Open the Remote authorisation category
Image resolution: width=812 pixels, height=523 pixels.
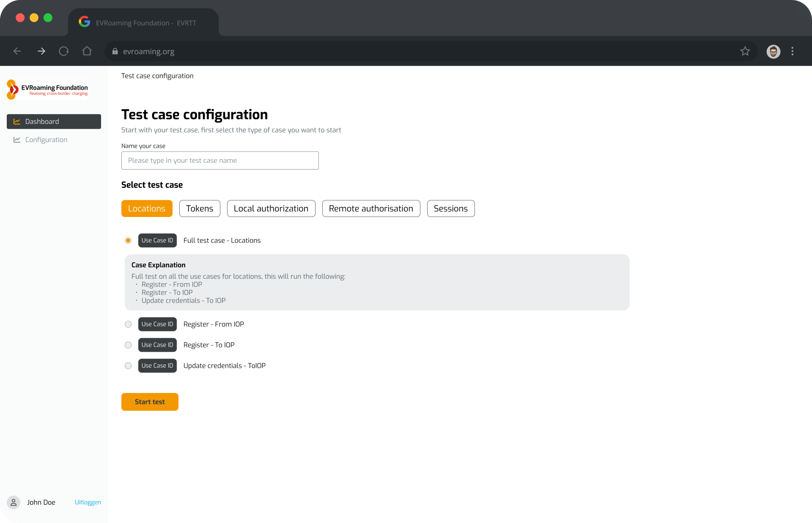tap(371, 208)
